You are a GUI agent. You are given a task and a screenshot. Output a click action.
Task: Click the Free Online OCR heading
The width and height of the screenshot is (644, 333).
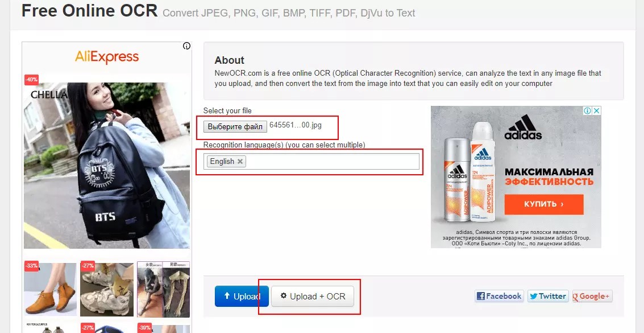tap(90, 11)
